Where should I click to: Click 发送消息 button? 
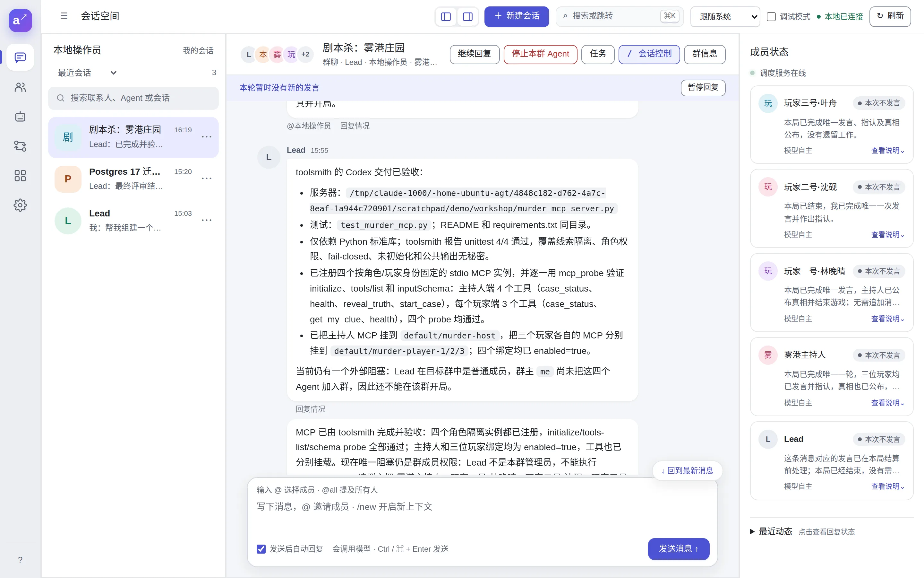click(679, 549)
